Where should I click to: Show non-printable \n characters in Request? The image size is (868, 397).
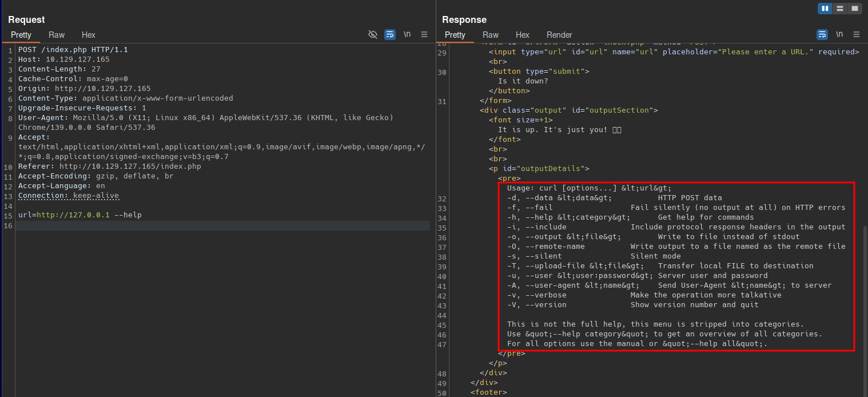click(407, 34)
